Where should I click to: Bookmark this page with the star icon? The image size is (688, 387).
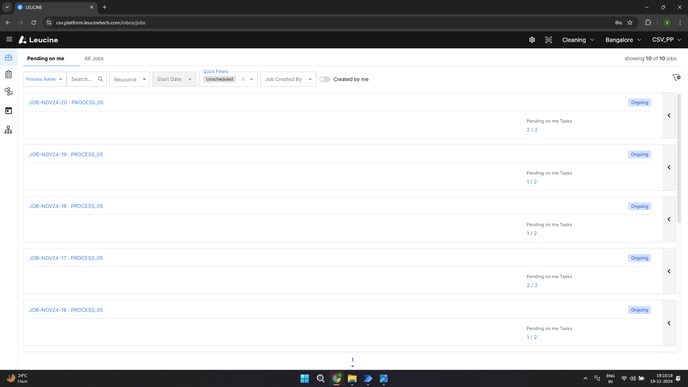(630, 22)
